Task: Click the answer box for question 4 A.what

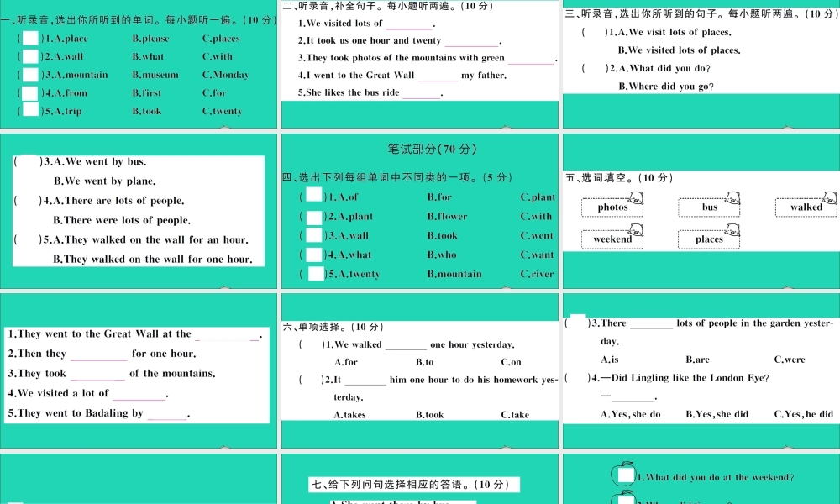Action: 314,255
